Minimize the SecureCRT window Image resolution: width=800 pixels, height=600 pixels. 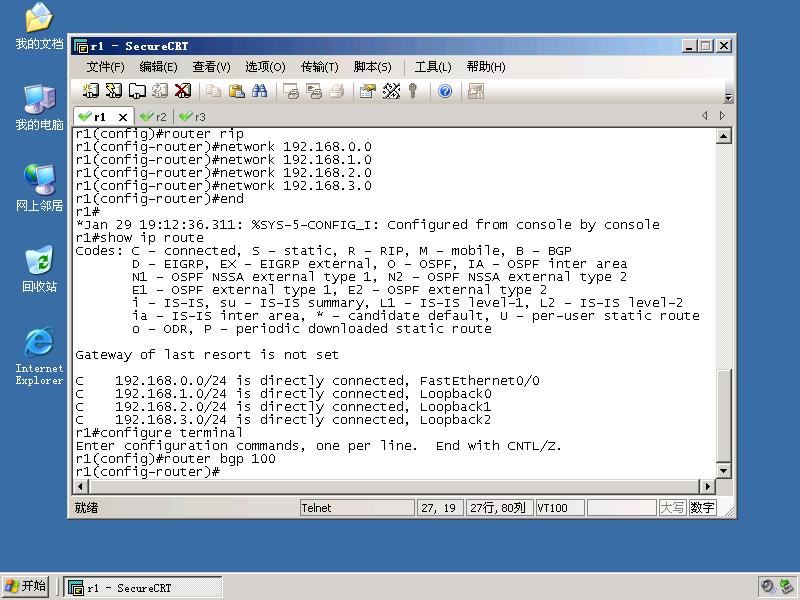(x=689, y=46)
